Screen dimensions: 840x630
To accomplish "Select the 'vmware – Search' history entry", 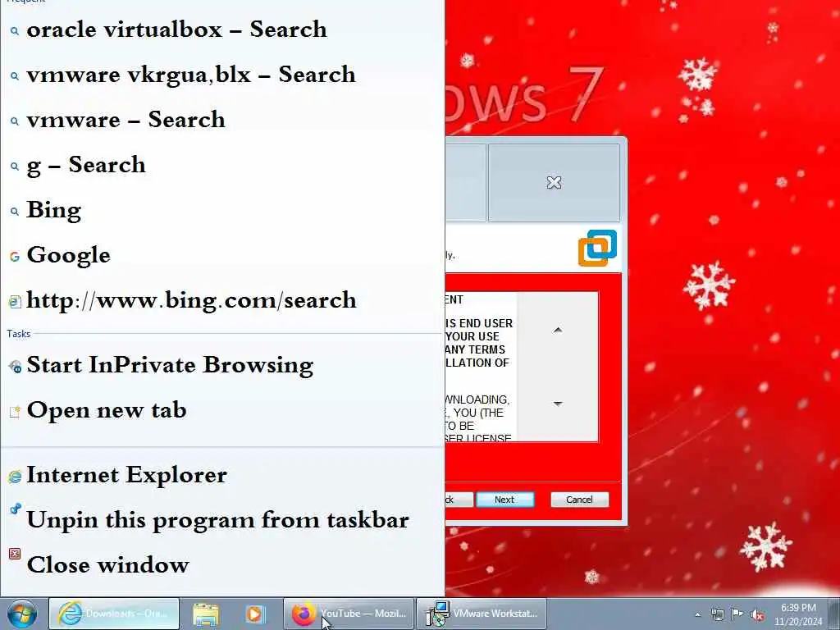I will [222, 120].
